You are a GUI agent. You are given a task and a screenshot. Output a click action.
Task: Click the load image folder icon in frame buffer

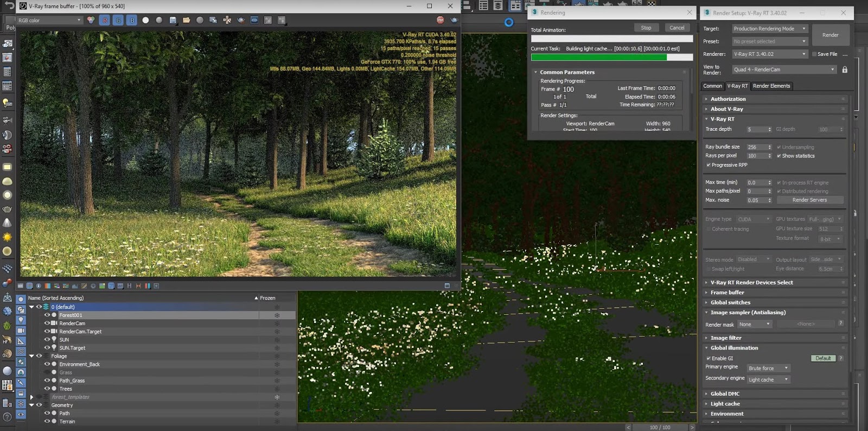pyautogui.click(x=186, y=20)
